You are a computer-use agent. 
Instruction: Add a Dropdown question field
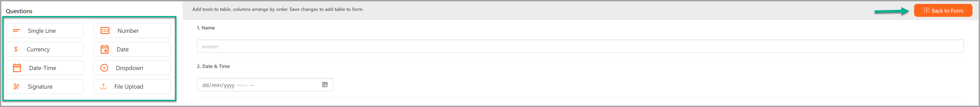click(x=132, y=68)
